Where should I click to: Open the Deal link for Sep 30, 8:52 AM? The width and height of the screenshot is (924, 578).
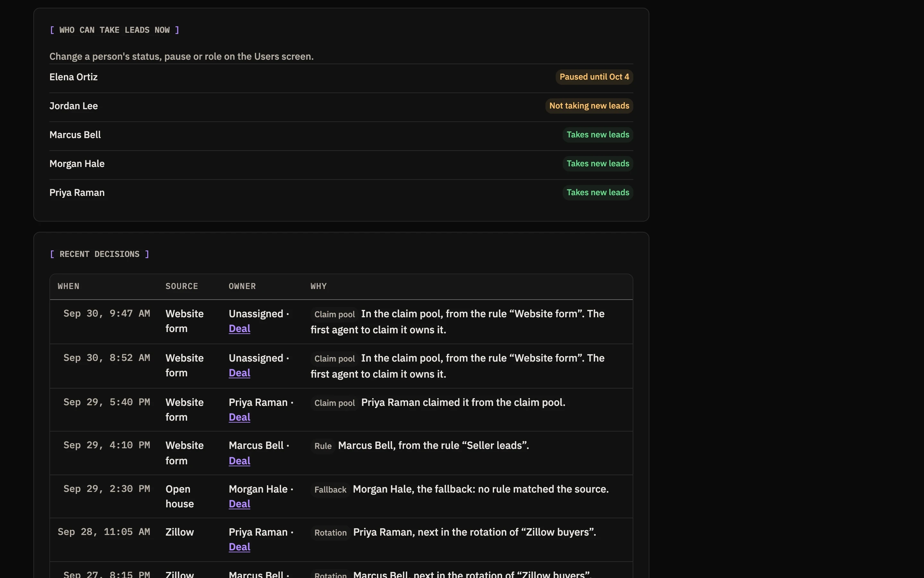tap(239, 373)
